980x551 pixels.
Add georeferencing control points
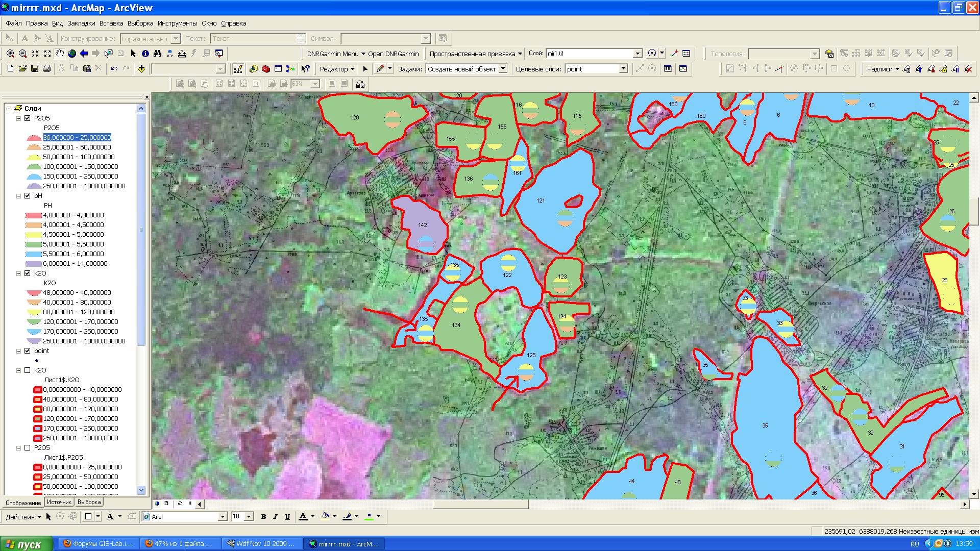[x=674, y=54]
